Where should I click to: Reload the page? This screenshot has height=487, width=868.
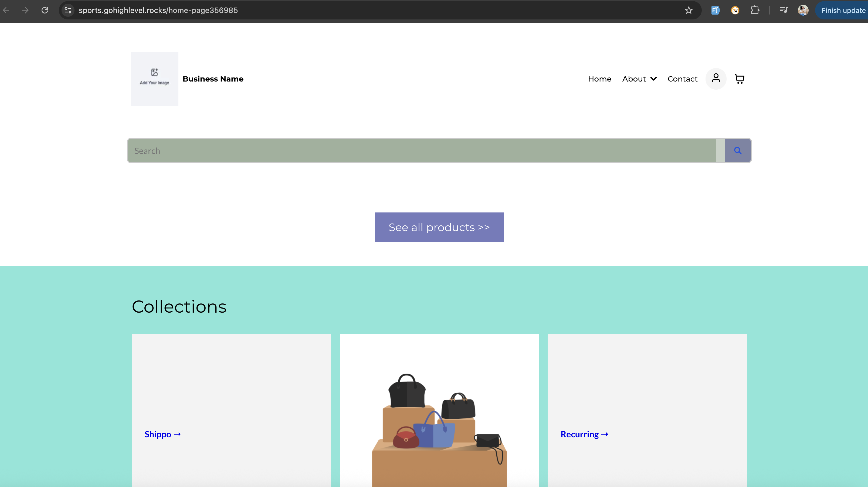pos(45,11)
